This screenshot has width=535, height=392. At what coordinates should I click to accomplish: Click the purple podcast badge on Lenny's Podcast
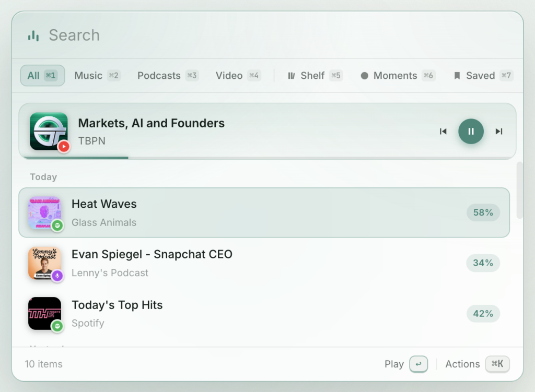click(x=57, y=276)
